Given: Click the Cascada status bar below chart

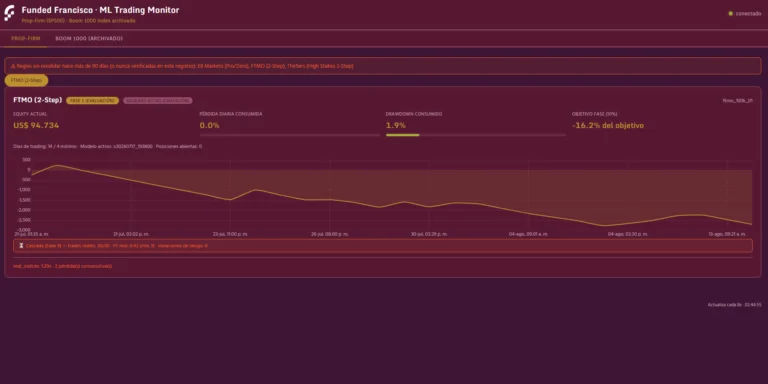Looking at the screenshot, I should pos(383,245).
